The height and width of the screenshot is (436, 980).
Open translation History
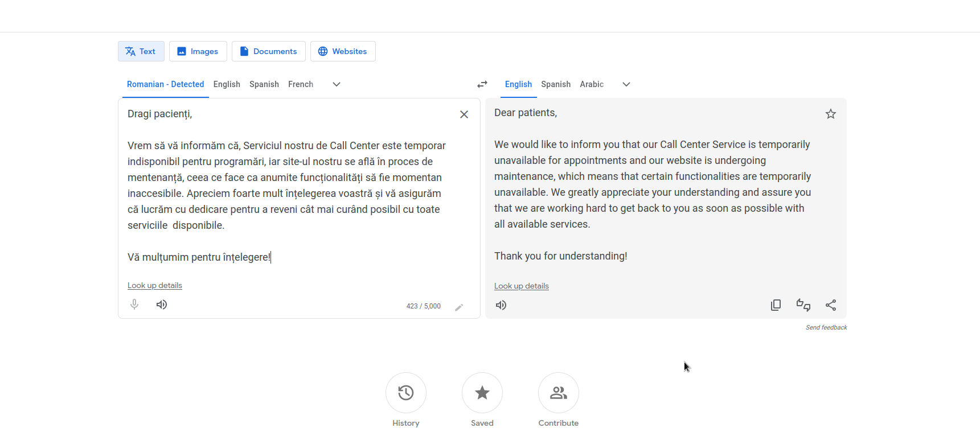tap(406, 393)
